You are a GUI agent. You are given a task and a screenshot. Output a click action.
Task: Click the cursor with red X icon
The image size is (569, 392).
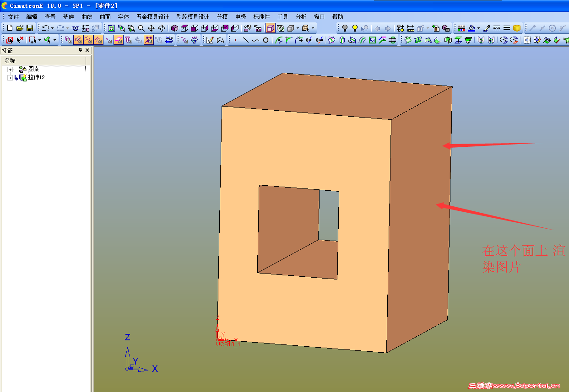(x=20, y=40)
